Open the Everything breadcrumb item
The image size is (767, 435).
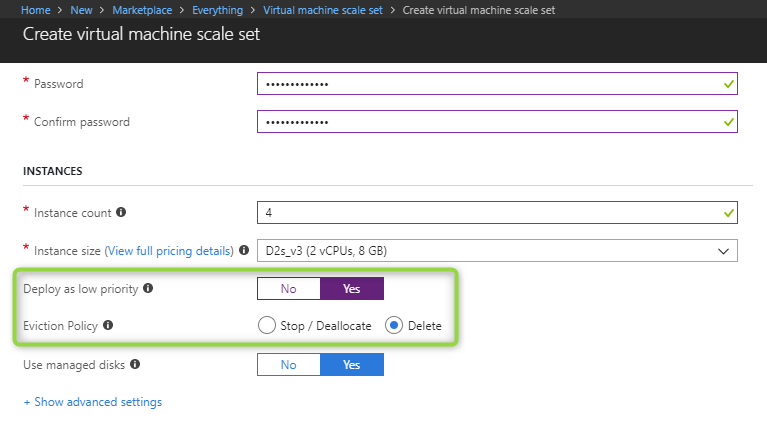[217, 10]
